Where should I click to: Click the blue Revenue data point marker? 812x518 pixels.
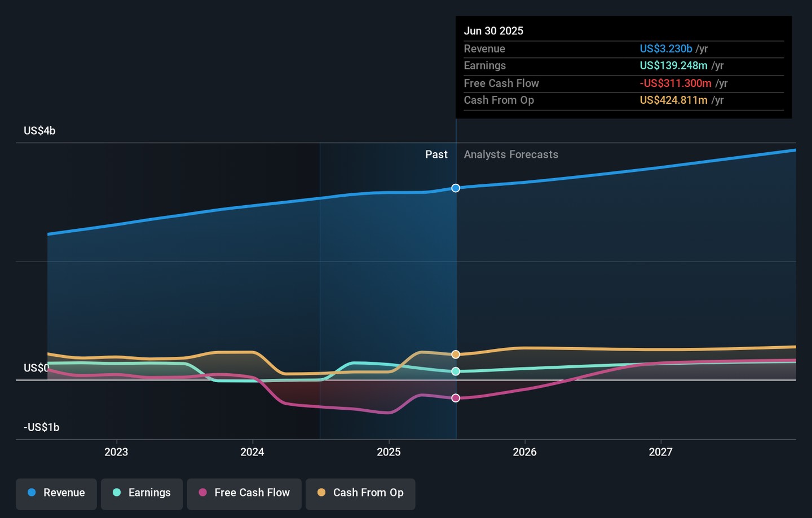[456, 188]
